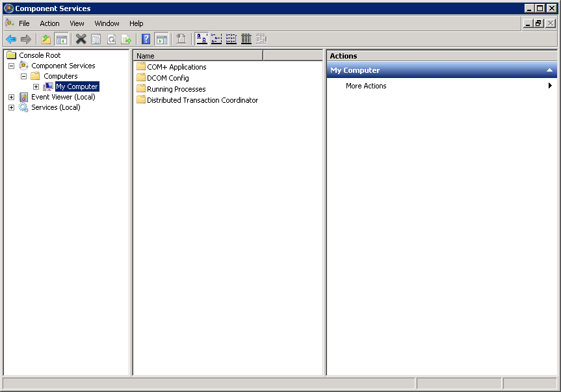Click the new document toolbar icon
561x392 pixels.
click(181, 39)
